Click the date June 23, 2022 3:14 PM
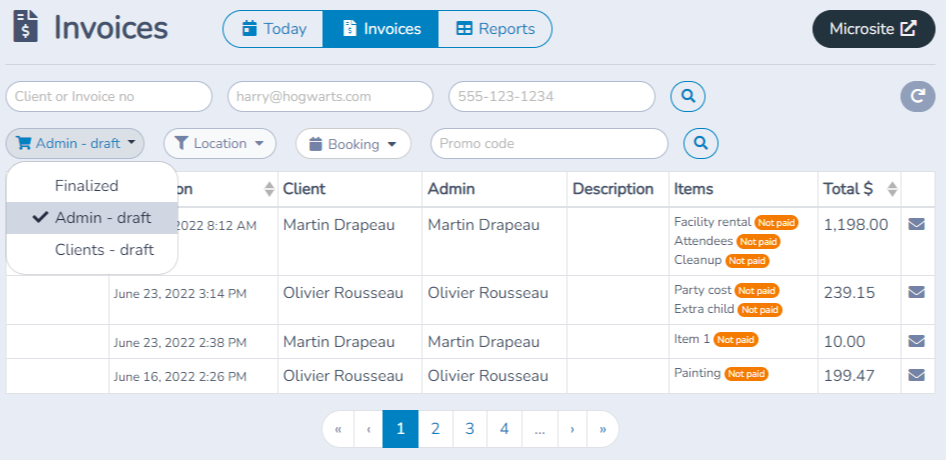 point(180,294)
